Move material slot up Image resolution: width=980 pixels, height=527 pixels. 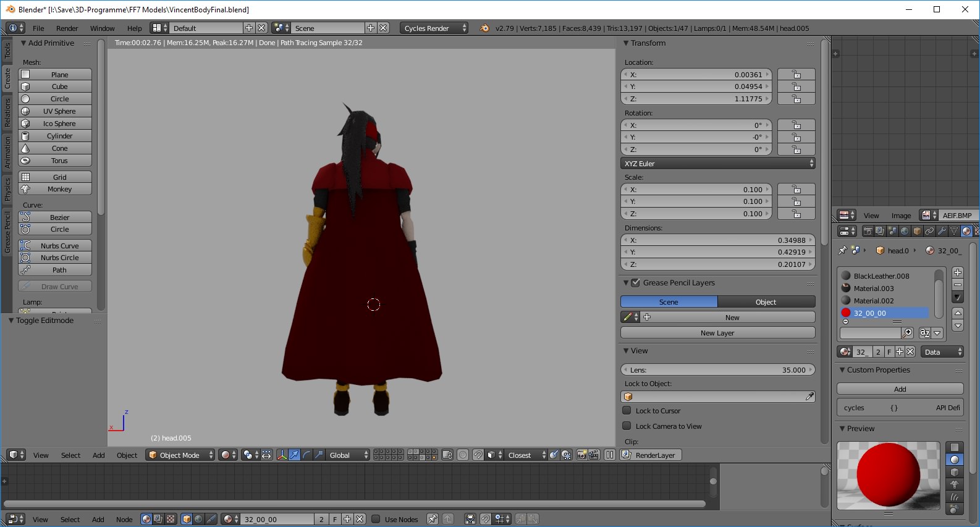click(x=958, y=313)
